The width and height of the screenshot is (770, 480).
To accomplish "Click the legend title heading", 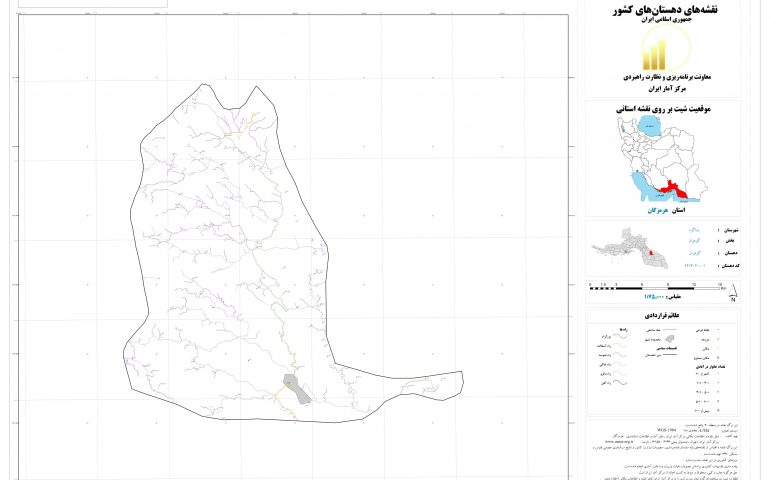I will 661,314.
